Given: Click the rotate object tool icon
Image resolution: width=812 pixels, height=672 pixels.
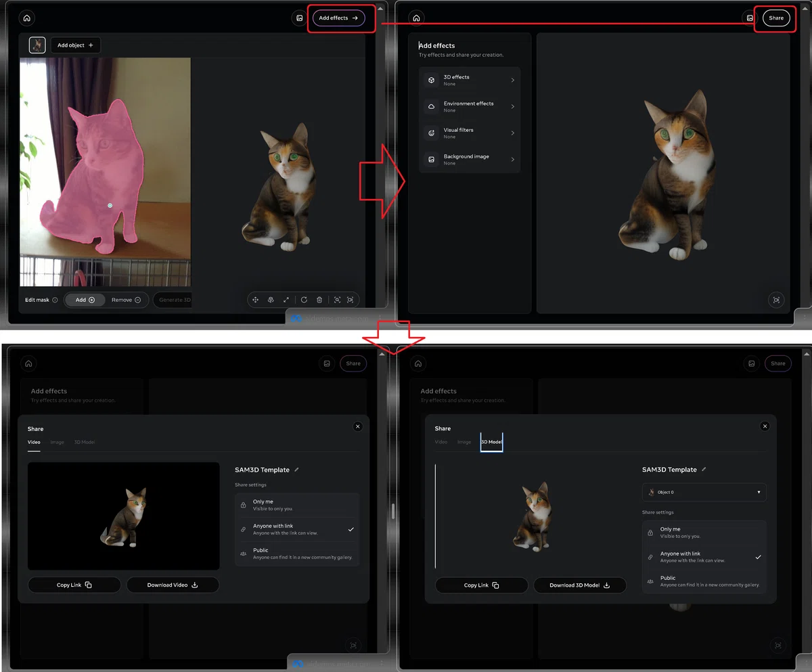Looking at the screenshot, I should (x=270, y=300).
